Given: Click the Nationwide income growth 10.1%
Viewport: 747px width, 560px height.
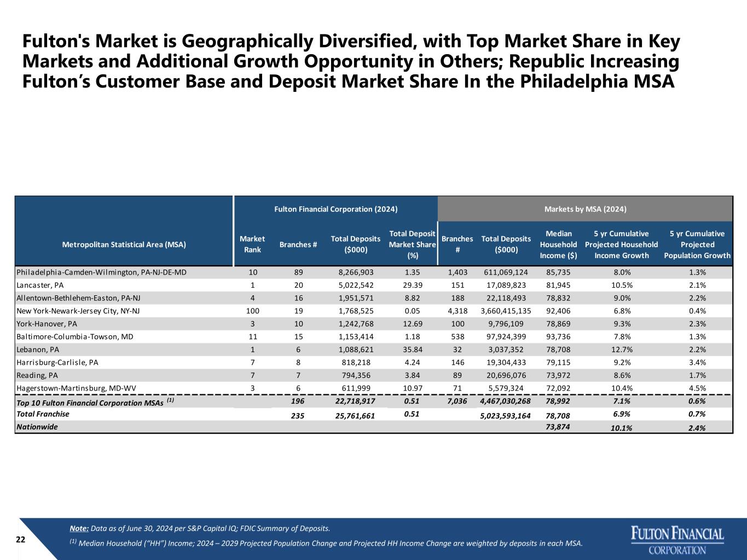Looking at the screenshot, I should click(x=621, y=428).
